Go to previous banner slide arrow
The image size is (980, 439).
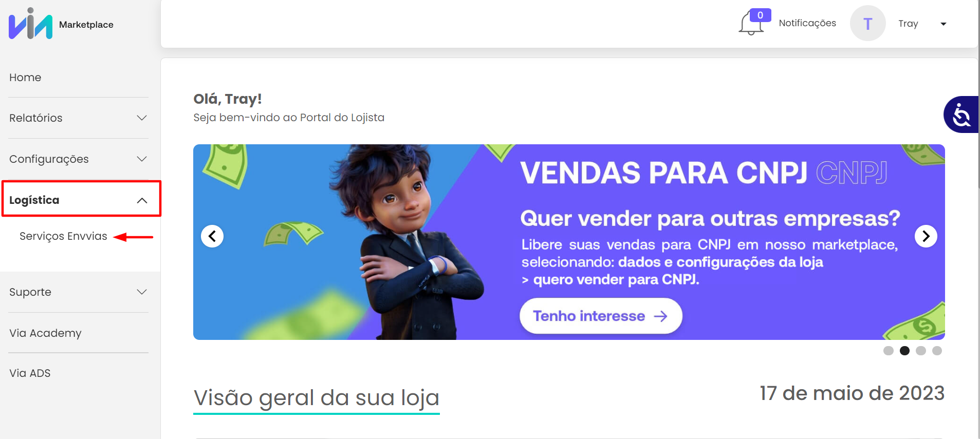(212, 236)
